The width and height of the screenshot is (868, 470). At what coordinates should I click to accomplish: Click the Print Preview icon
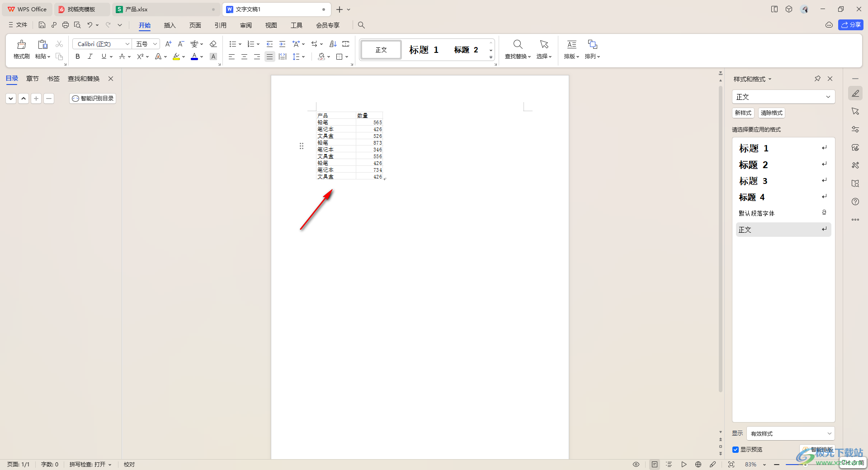tap(77, 25)
